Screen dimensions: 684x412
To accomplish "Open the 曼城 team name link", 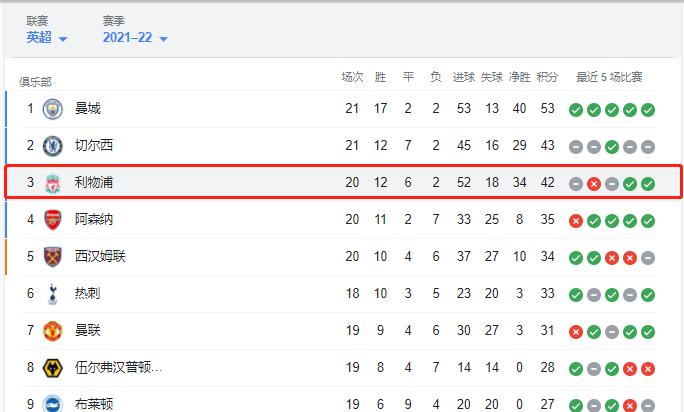I will (88, 108).
